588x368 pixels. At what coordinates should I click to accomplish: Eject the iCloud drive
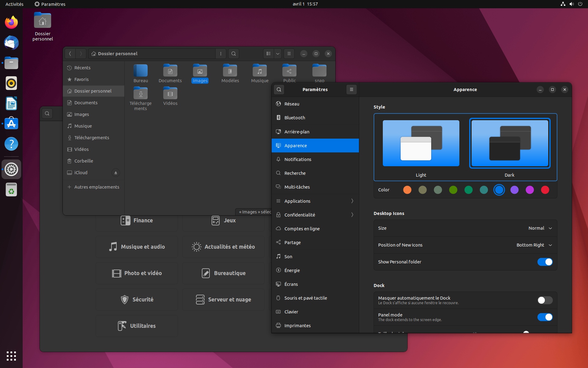[x=115, y=173]
